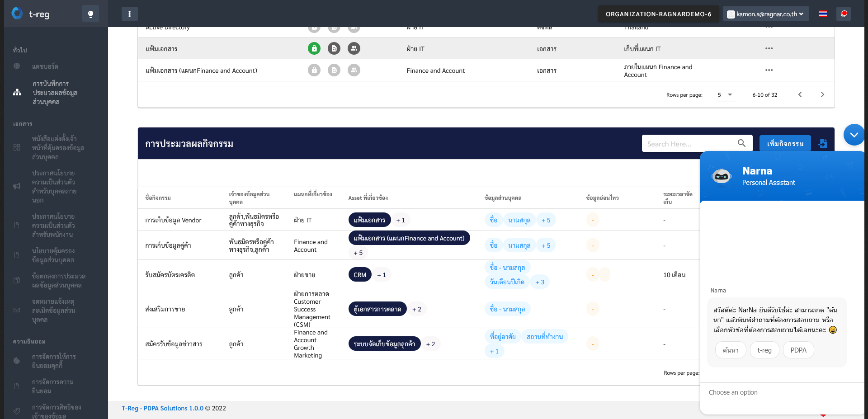868x419 pixels.
Task: Click the search magnifier icon in Search Here field
Action: pyautogui.click(x=741, y=143)
